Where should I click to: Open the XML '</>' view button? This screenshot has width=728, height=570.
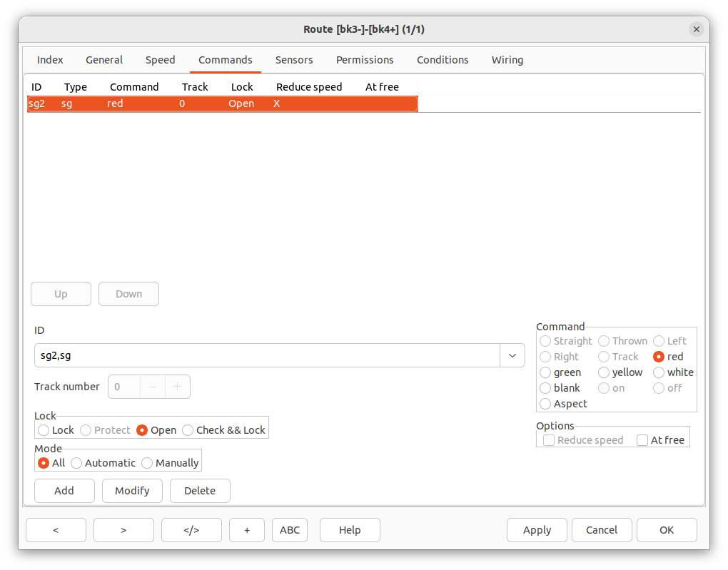(191, 530)
